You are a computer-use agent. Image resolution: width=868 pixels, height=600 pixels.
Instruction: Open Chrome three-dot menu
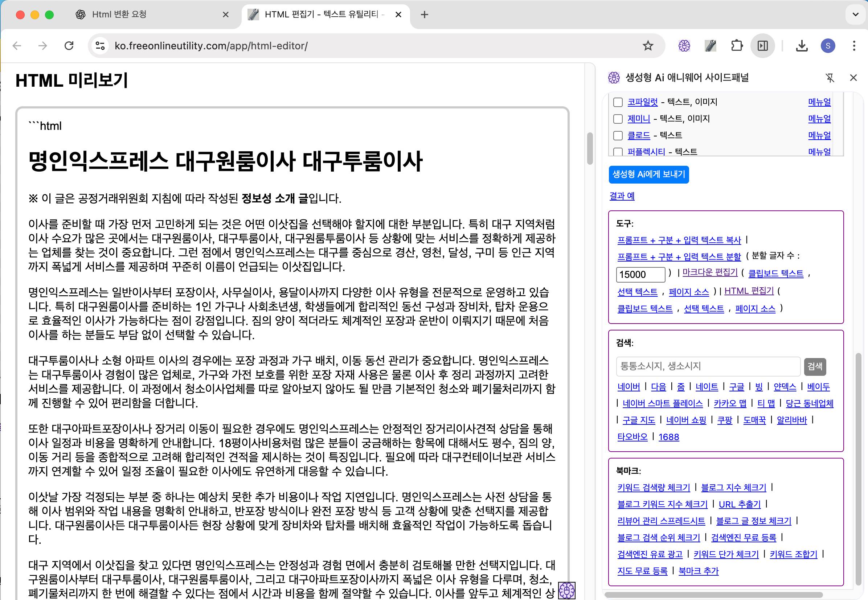pyautogui.click(x=854, y=46)
